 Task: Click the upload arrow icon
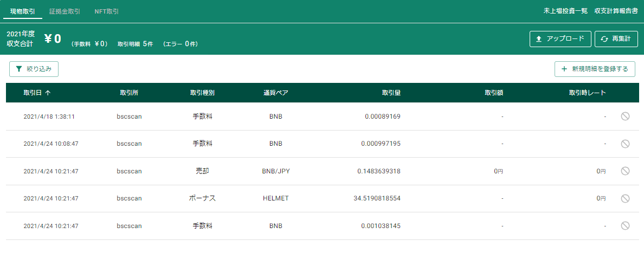[539, 39]
